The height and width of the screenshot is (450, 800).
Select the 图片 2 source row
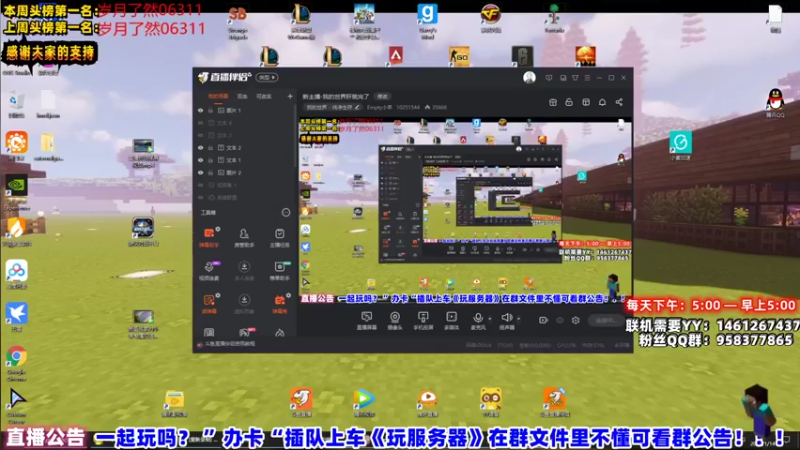[245, 172]
